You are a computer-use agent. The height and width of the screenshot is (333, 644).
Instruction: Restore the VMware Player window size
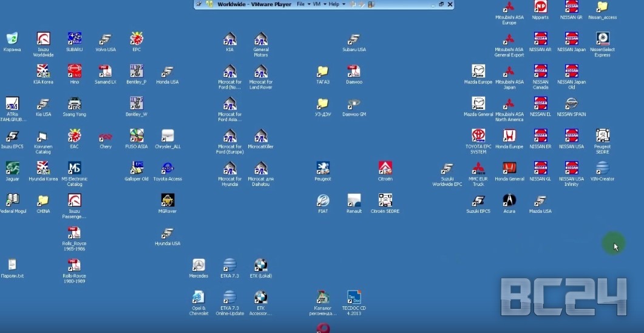(x=441, y=4)
